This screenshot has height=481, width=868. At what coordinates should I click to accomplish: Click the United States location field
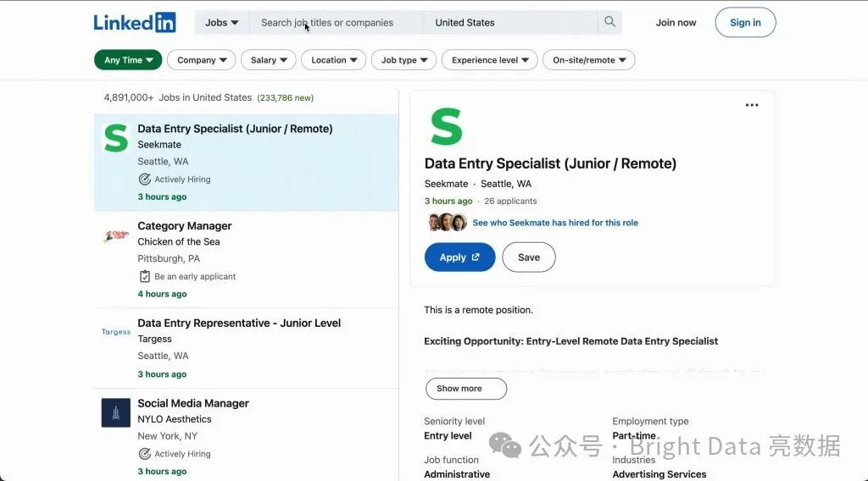click(x=510, y=23)
